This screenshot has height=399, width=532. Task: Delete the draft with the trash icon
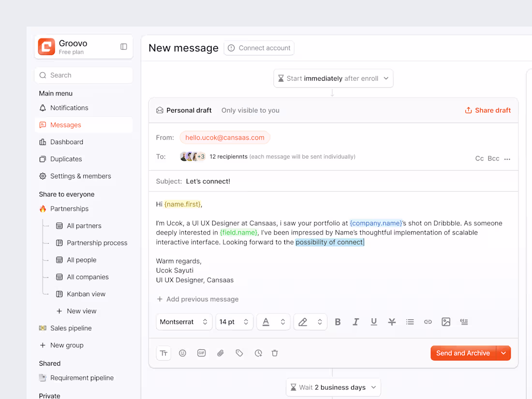click(x=275, y=353)
